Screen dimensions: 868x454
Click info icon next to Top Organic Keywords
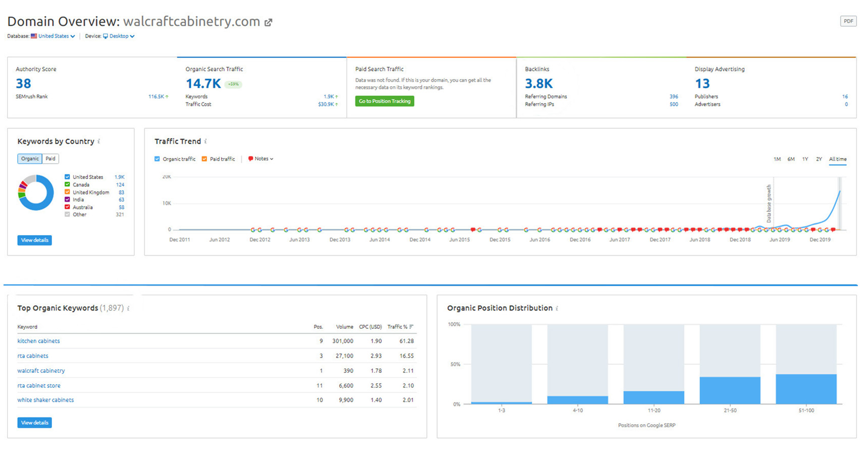click(128, 308)
